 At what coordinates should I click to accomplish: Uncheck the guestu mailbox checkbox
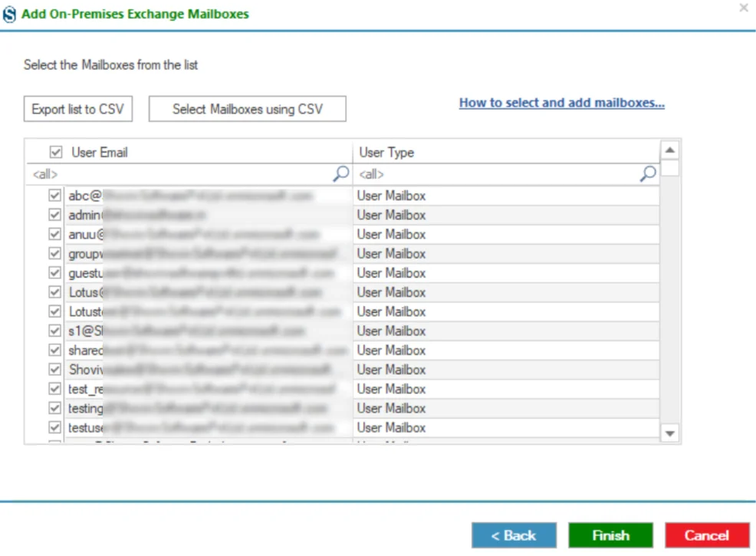point(55,272)
